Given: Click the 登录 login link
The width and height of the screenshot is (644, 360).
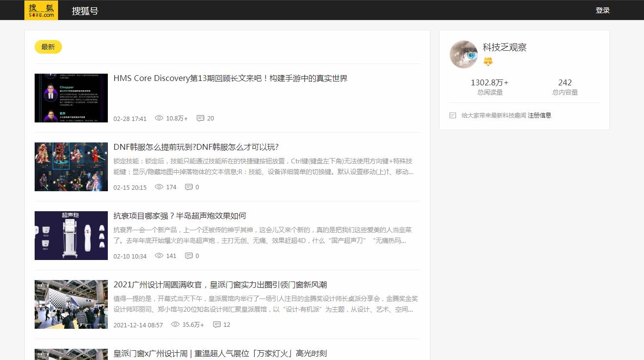Looking at the screenshot, I should [x=603, y=10].
